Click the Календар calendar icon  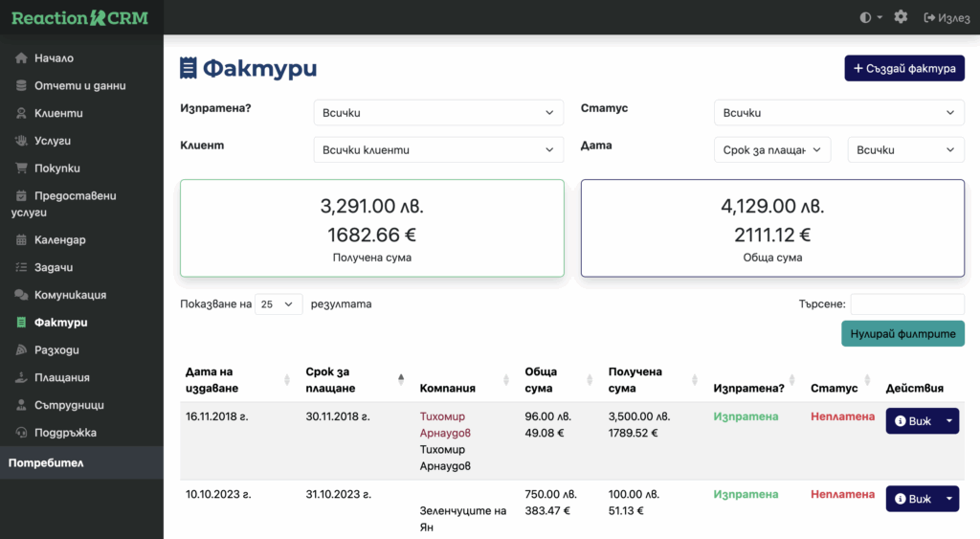(x=21, y=239)
